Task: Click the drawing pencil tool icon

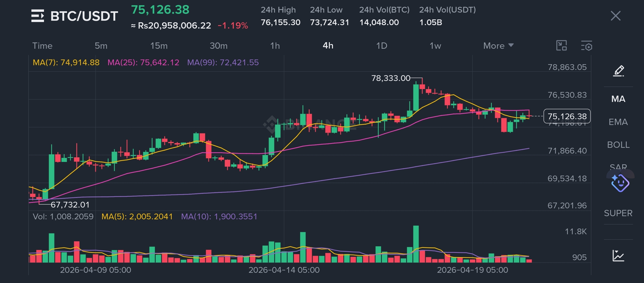Action: tap(619, 71)
